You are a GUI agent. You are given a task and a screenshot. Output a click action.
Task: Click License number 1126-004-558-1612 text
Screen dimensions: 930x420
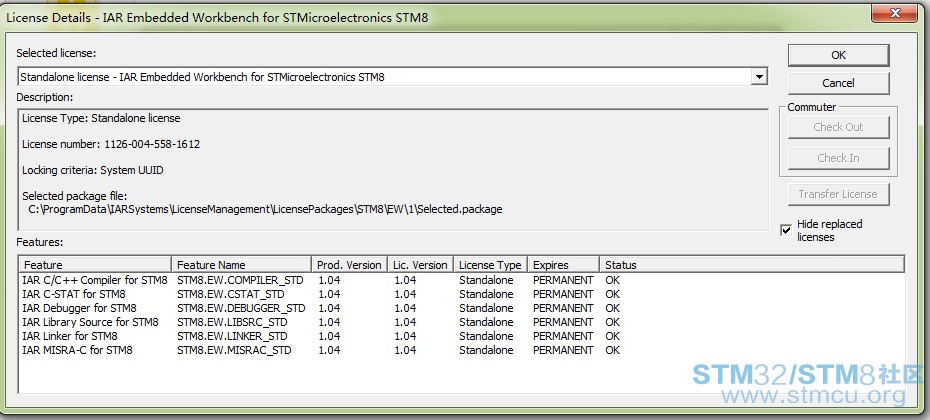111,144
